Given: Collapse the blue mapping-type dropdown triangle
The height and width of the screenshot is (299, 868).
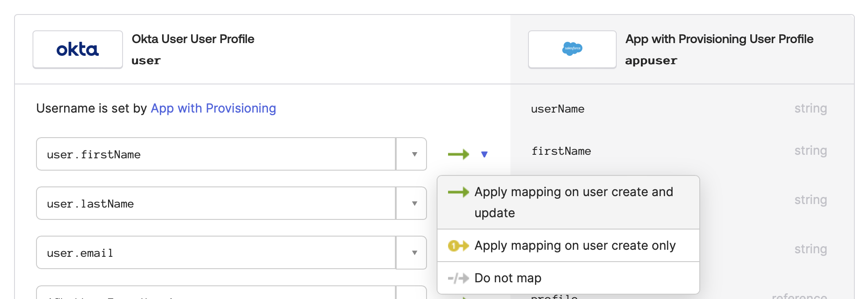Looking at the screenshot, I should [x=484, y=154].
